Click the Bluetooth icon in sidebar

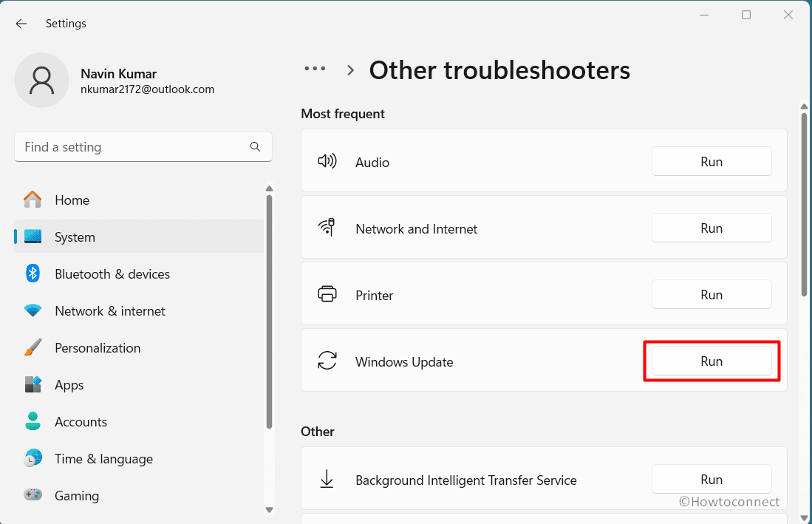coord(33,273)
